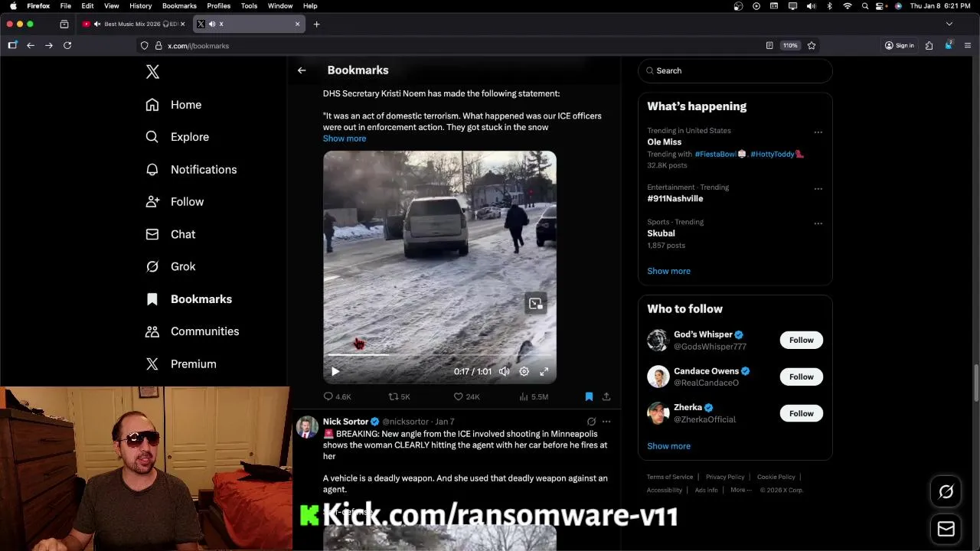Open Premium in the sidebar
Screen dimensions: 980x551
181,364
